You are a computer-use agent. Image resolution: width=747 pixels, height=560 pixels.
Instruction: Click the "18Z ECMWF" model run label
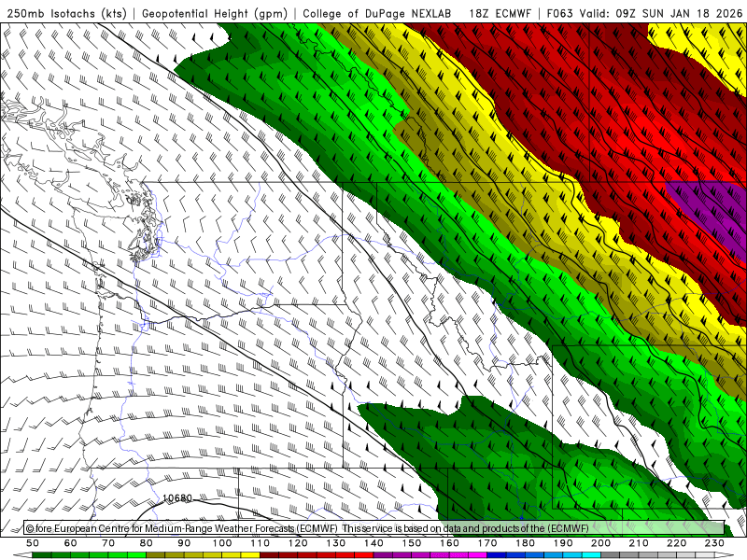click(x=500, y=13)
